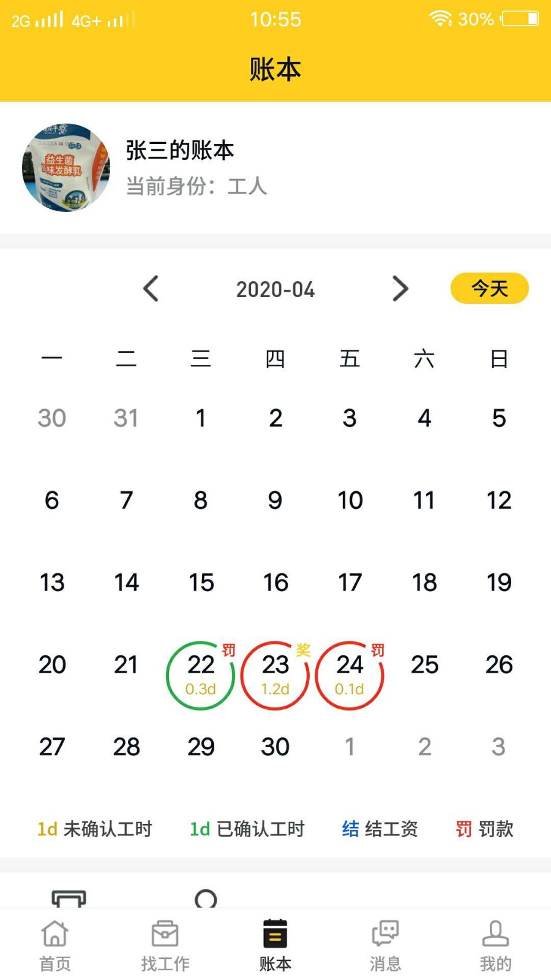The height and width of the screenshot is (980, 551).
Task: Select April 15 on the calendar
Action: [201, 582]
